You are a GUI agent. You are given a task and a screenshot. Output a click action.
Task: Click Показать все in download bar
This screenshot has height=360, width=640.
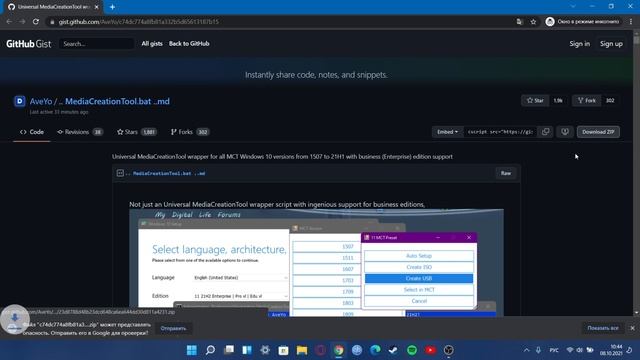click(x=603, y=328)
